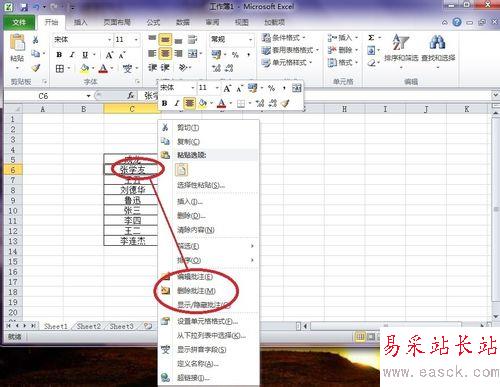Image resolution: width=500 pixels, height=387 pixels.
Task: Apply mini toolbar font color
Action: pyautogui.click(x=221, y=103)
